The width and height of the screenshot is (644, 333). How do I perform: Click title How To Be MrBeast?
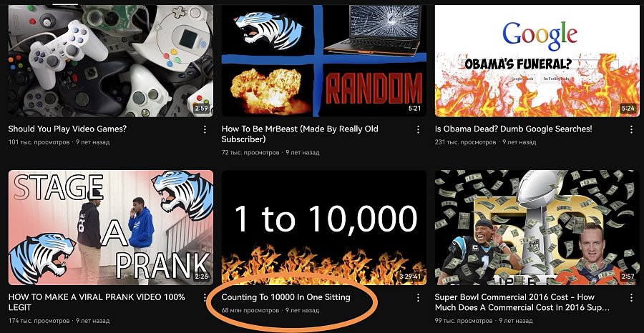pos(300,134)
